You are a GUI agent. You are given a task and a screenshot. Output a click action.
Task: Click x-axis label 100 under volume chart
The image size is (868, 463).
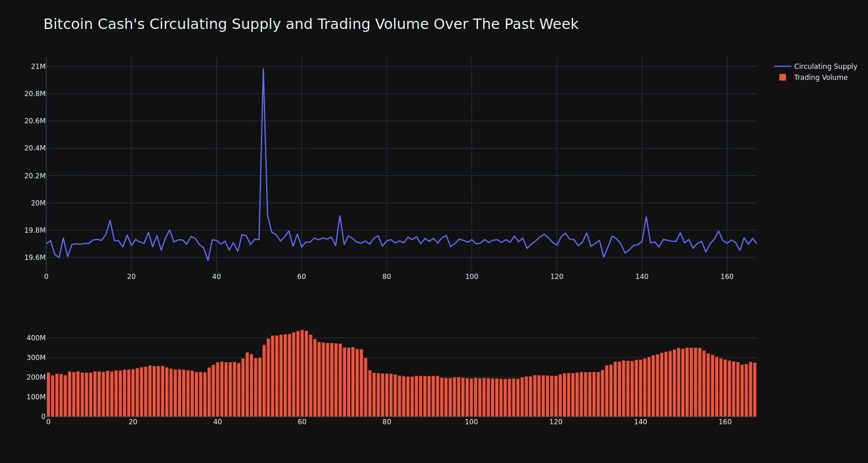tap(472, 422)
